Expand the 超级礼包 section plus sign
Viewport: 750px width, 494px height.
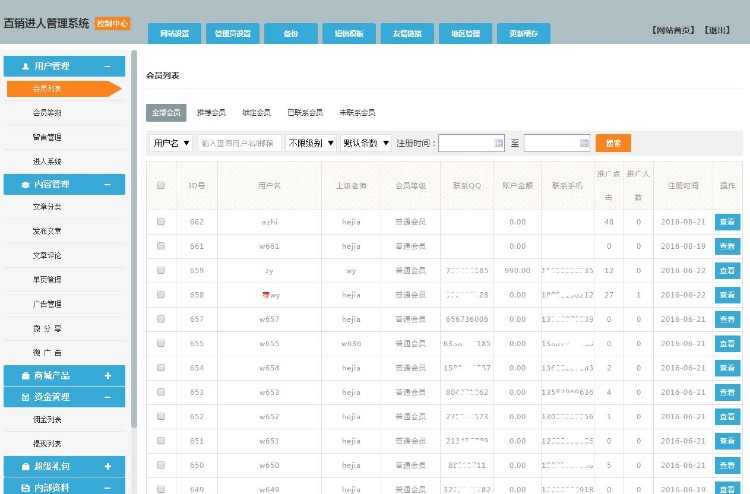[108, 466]
